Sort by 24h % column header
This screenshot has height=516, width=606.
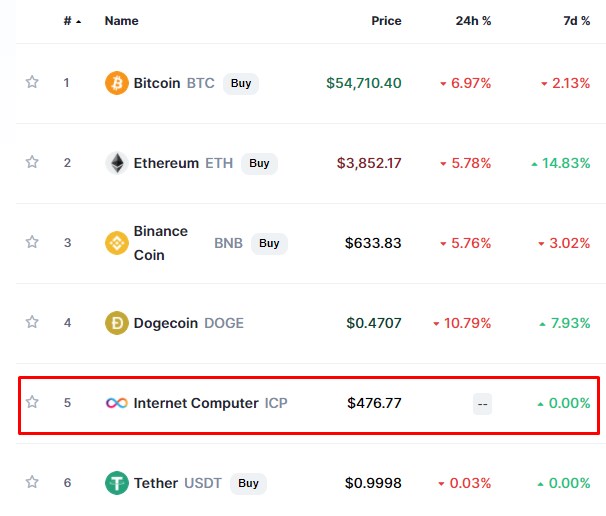pyautogui.click(x=473, y=21)
